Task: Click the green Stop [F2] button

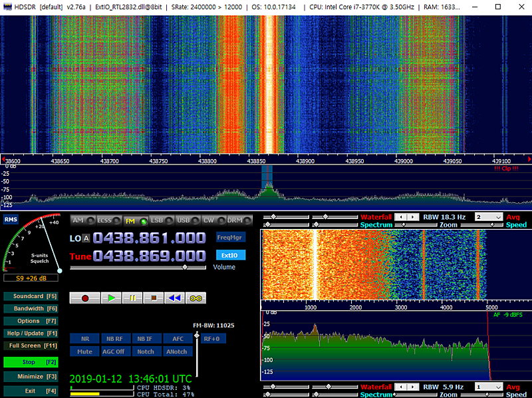Action: (x=31, y=363)
